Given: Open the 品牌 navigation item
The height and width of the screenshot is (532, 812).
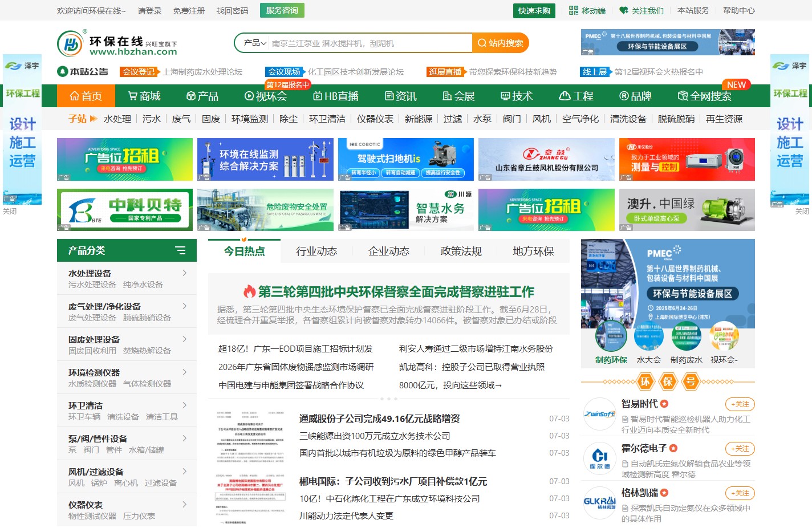Looking at the screenshot, I should click(x=635, y=96).
